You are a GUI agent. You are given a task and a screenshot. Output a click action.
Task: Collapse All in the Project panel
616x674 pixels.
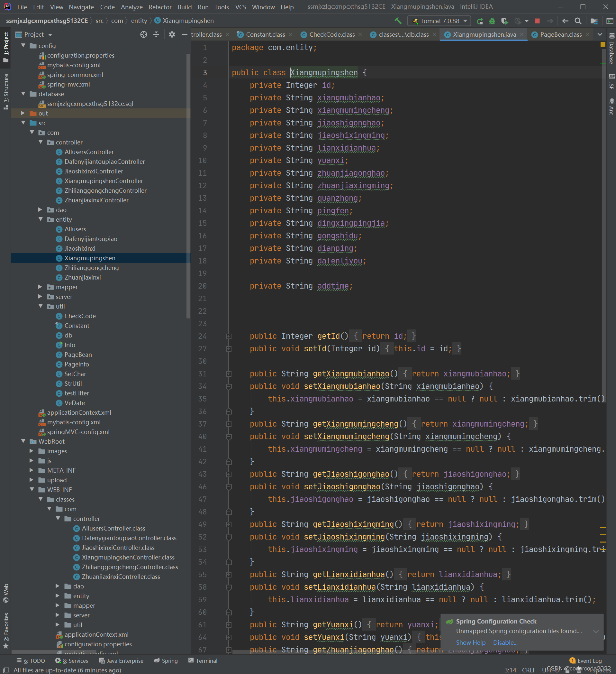coord(156,34)
